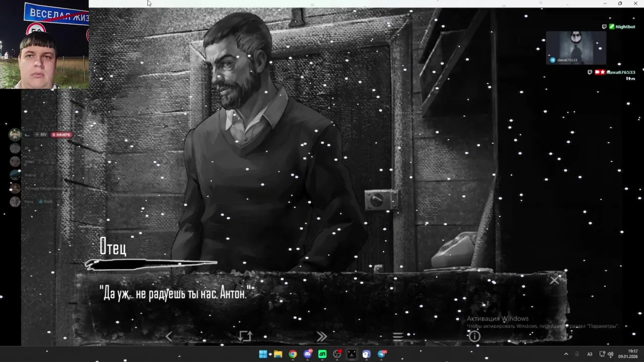Click the Nightbot chat name
Image resolution: width=644 pixels, height=362 pixels.
click(625, 27)
